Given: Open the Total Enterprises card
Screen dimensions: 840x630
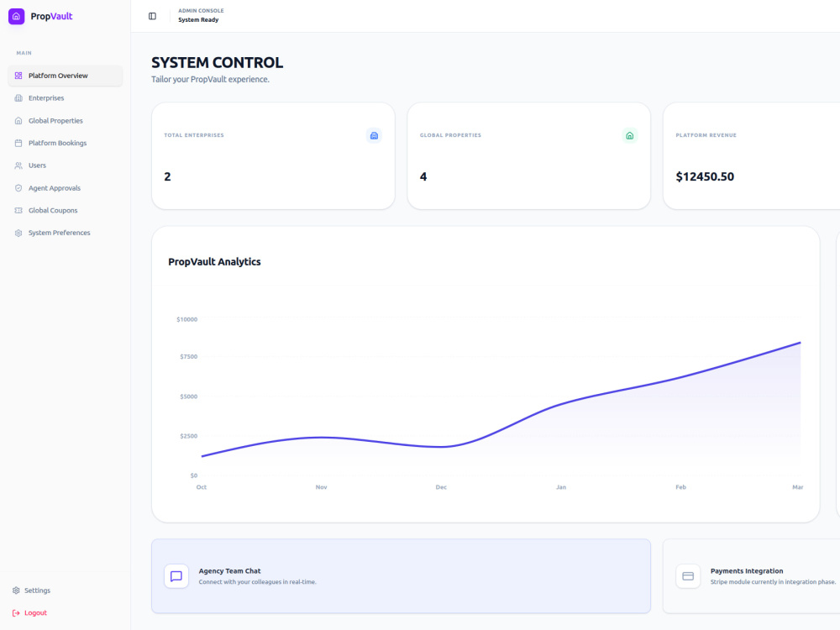Looking at the screenshot, I should (x=273, y=156).
